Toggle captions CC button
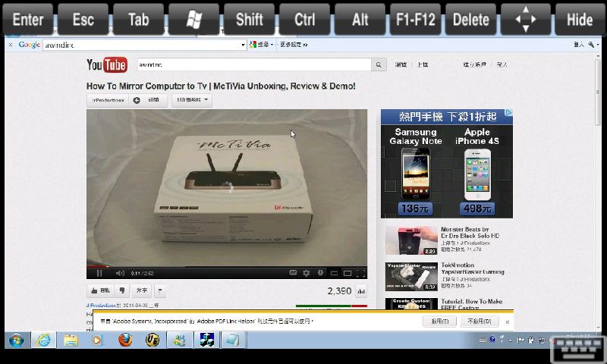Screen dimensions: 607x364 pyautogui.click(x=293, y=273)
